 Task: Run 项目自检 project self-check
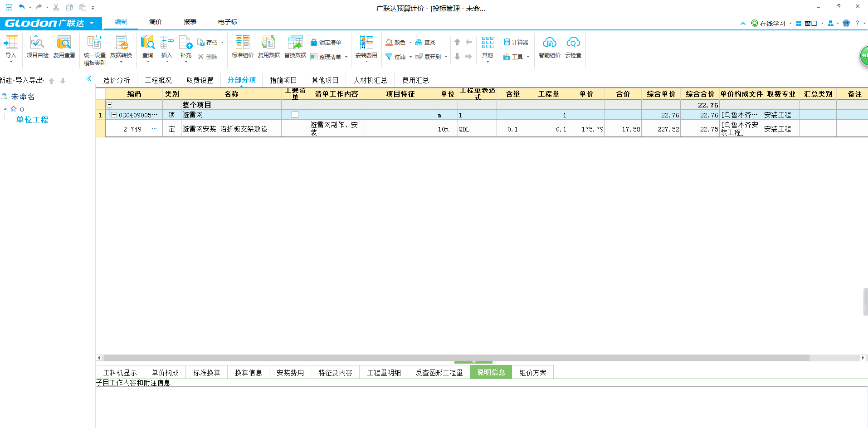coord(37,47)
